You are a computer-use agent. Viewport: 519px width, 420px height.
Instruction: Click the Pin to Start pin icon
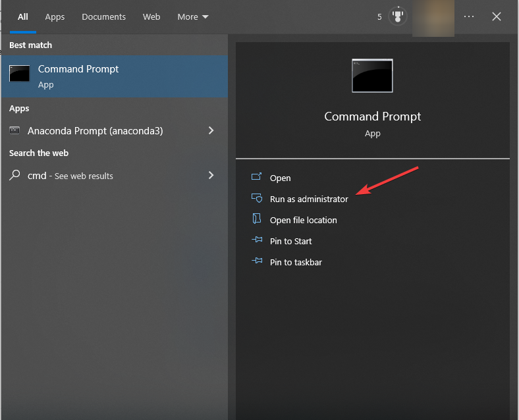coord(257,241)
